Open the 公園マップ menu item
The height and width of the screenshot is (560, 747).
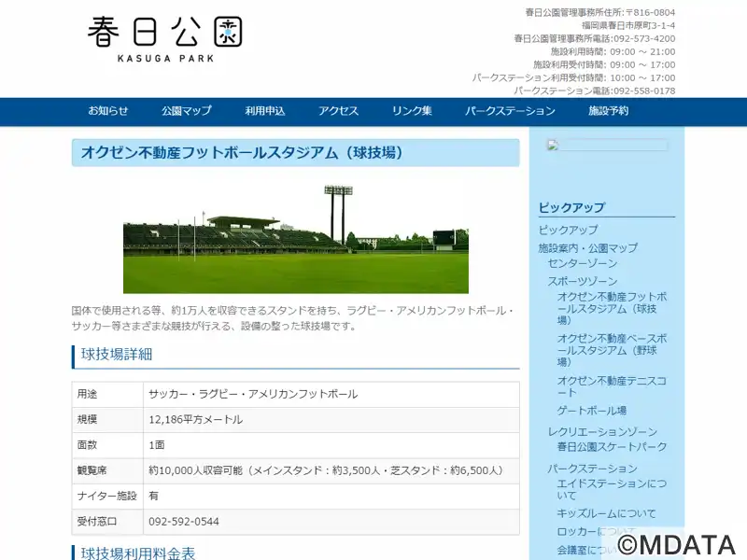tap(186, 111)
